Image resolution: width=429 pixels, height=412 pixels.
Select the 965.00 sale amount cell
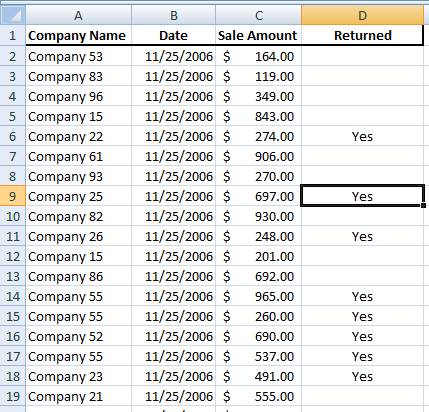tap(259, 296)
